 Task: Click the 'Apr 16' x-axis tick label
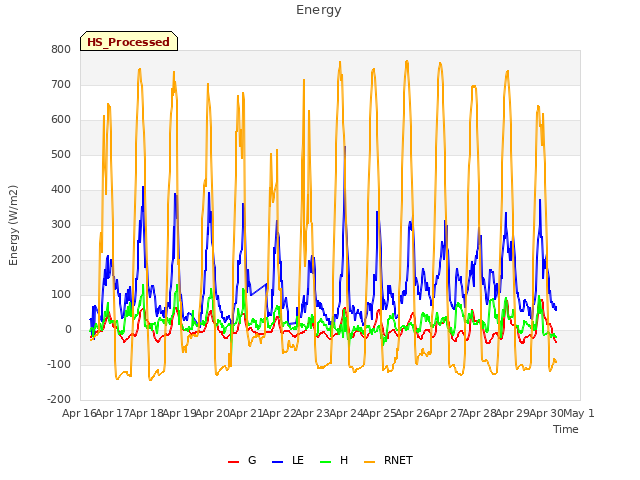point(79,413)
